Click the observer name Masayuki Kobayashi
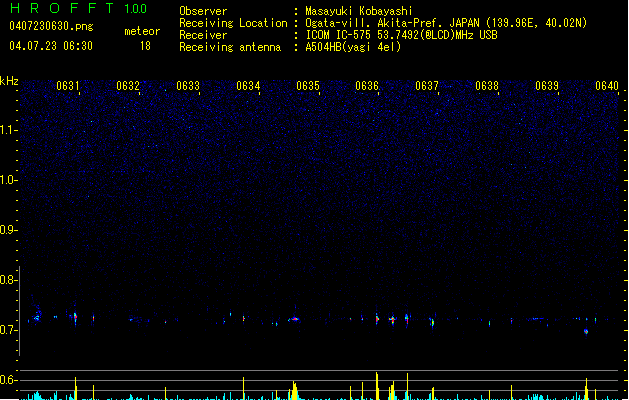 click(359, 11)
